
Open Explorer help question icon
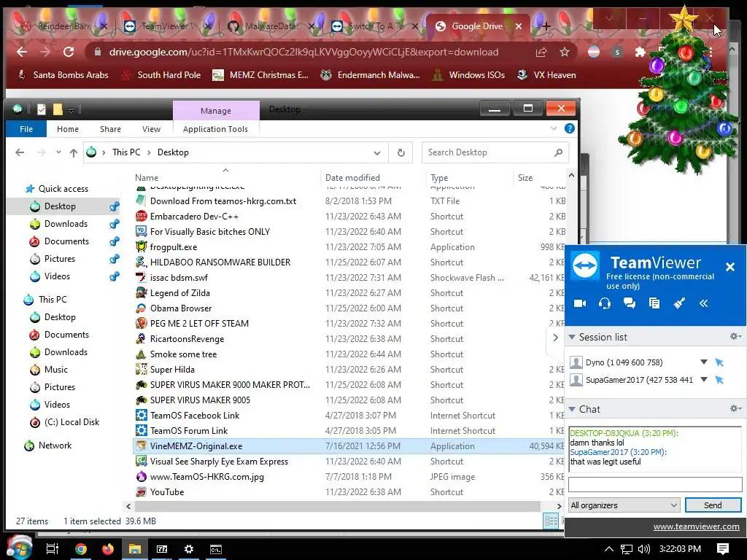click(x=569, y=128)
